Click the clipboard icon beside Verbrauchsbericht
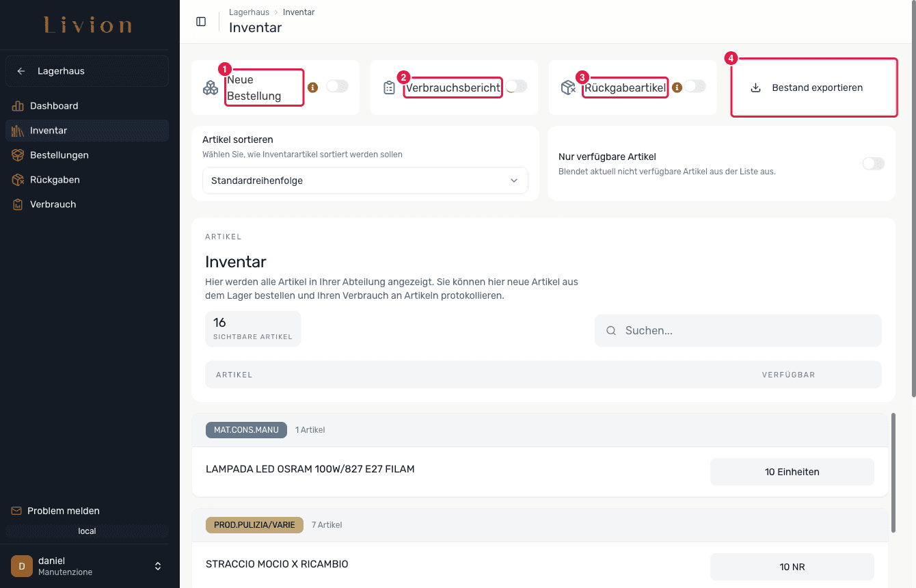Screen dimensions: 916x588 [x=389, y=88]
